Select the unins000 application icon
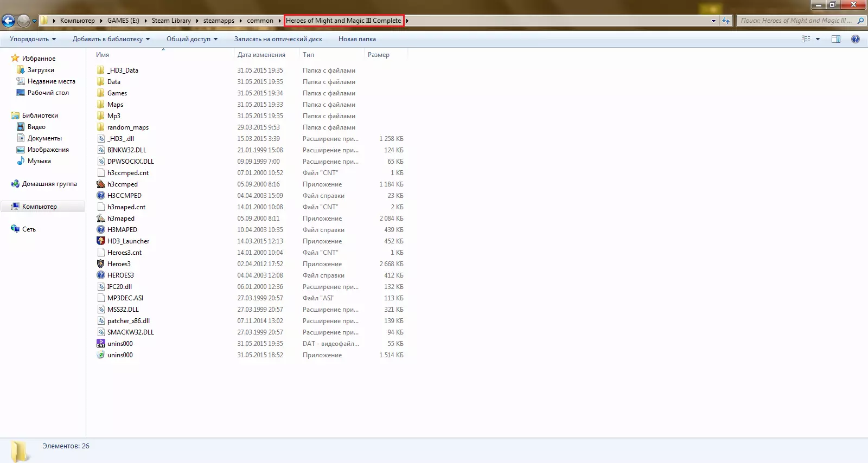The image size is (868, 463). 101,355
